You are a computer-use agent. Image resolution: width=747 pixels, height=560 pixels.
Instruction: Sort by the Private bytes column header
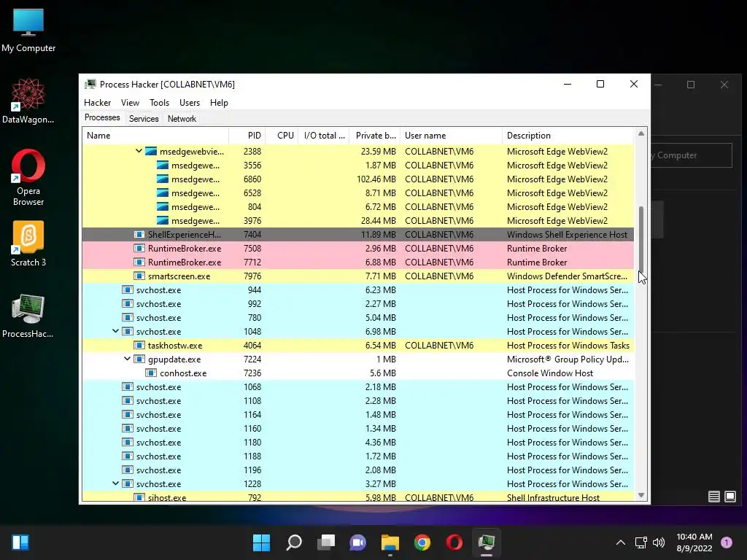tap(375, 135)
